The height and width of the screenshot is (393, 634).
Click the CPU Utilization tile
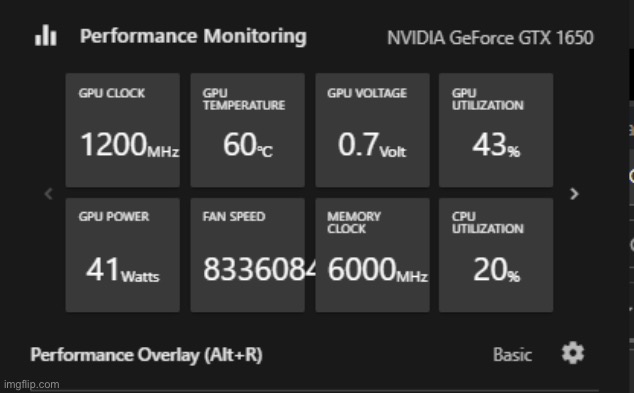[496, 255]
